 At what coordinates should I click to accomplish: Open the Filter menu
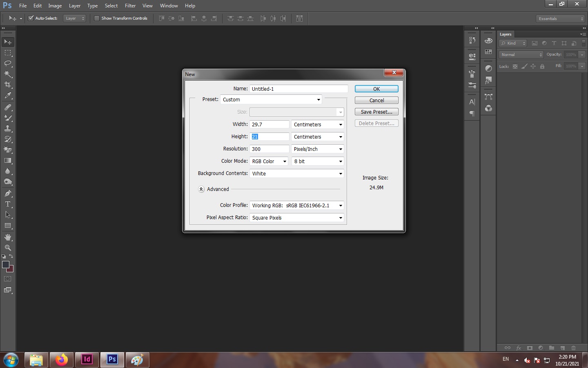(130, 6)
